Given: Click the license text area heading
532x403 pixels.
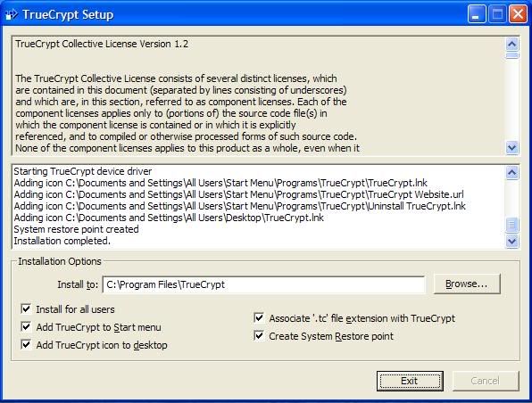Looking at the screenshot, I should click(102, 44).
